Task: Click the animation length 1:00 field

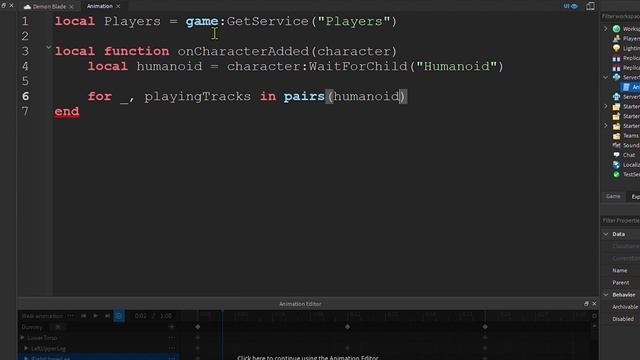Action: pos(166,316)
